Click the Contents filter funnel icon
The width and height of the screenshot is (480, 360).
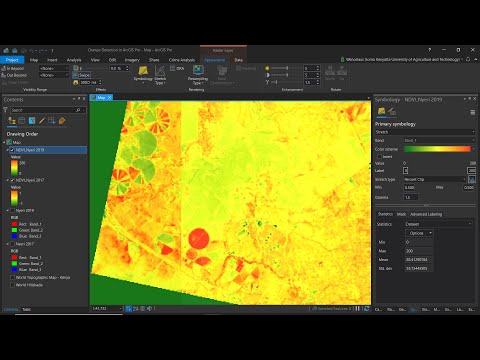tap(5, 110)
